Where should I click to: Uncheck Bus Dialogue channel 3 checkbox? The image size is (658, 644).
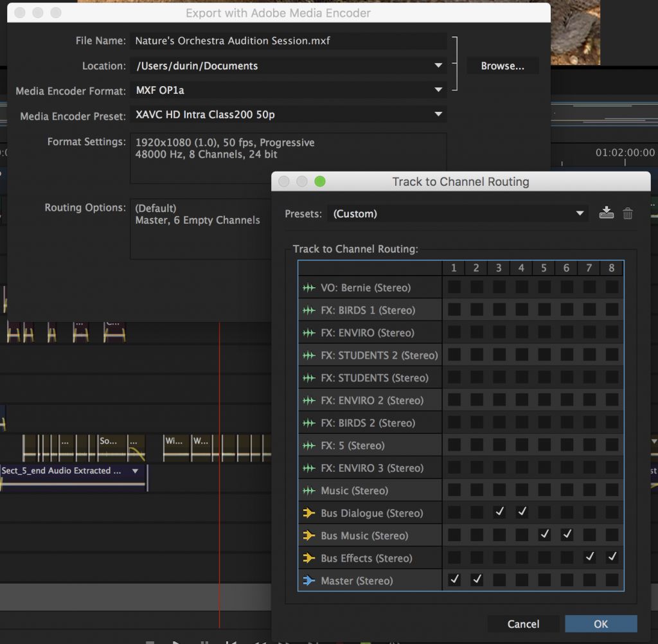[x=499, y=512]
